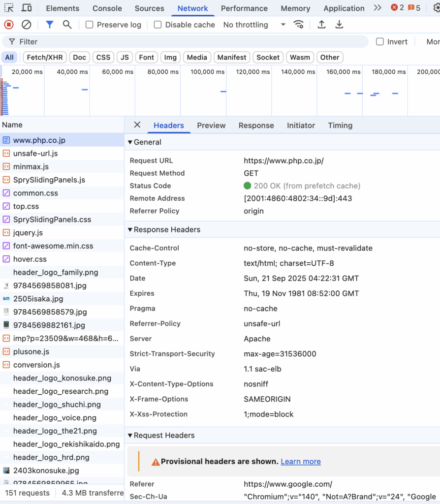Open network search magnifier
The height and width of the screenshot is (504, 440).
click(x=67, y=25)
